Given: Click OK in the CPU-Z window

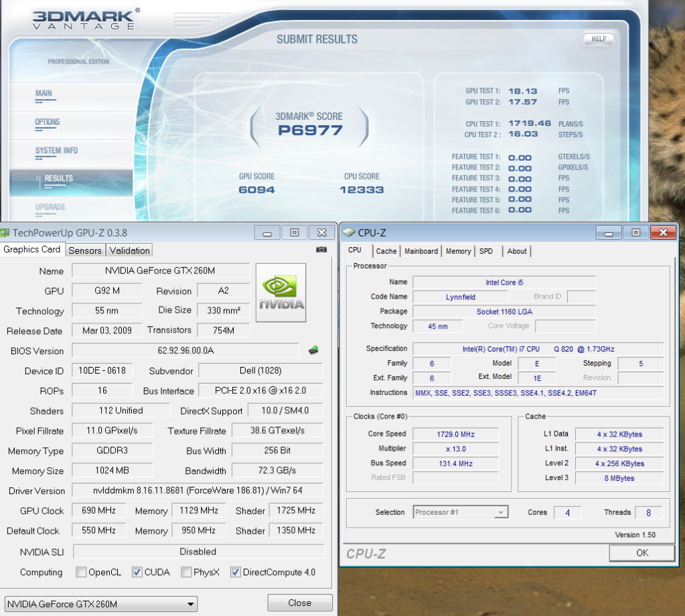Looking at the screenshot, I should pyautogui.click(x=642, y=552).
